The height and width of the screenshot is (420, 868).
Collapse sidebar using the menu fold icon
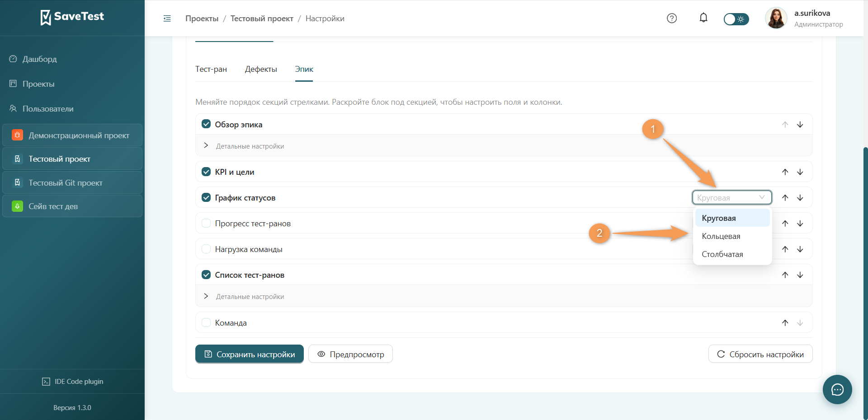167,19
